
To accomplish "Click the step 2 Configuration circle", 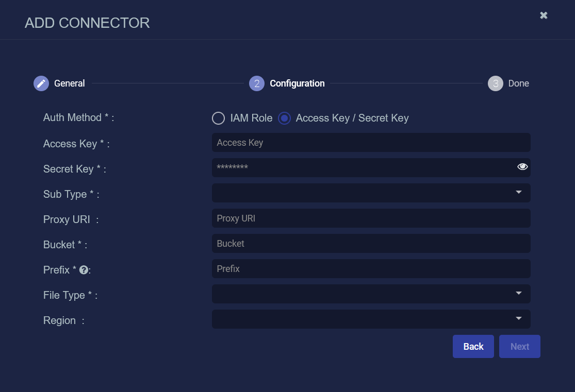I will (257, 83).
